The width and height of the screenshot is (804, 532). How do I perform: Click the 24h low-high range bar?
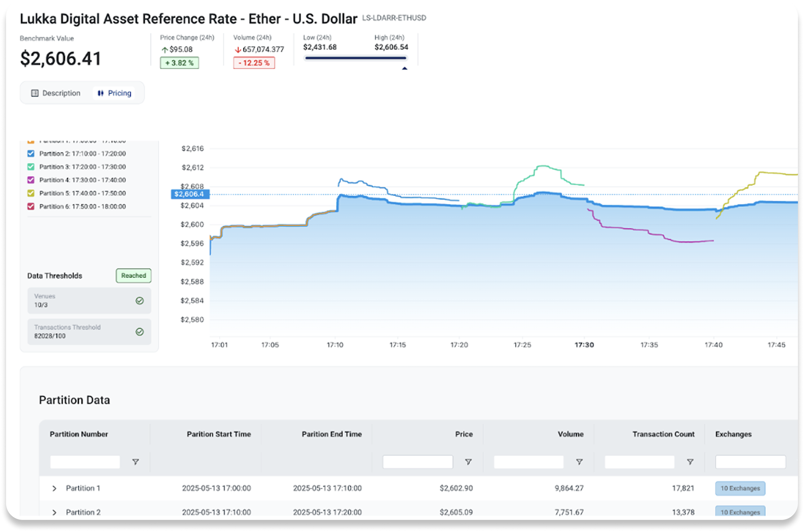point(356,58)
